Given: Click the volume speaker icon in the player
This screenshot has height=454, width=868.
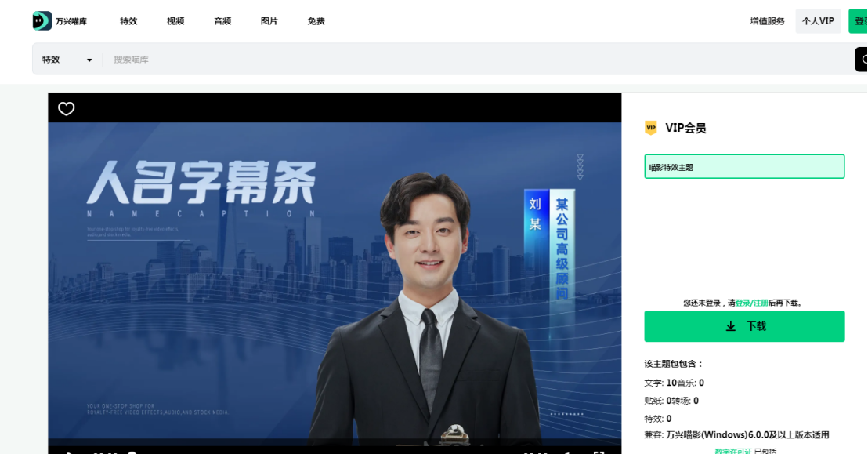Looking at the screenshot, I should [x=567, y=452].
